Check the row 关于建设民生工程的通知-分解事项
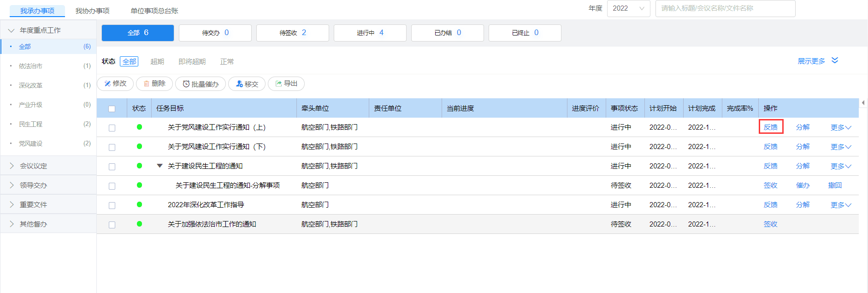868x293 pixels. [112, 186]
